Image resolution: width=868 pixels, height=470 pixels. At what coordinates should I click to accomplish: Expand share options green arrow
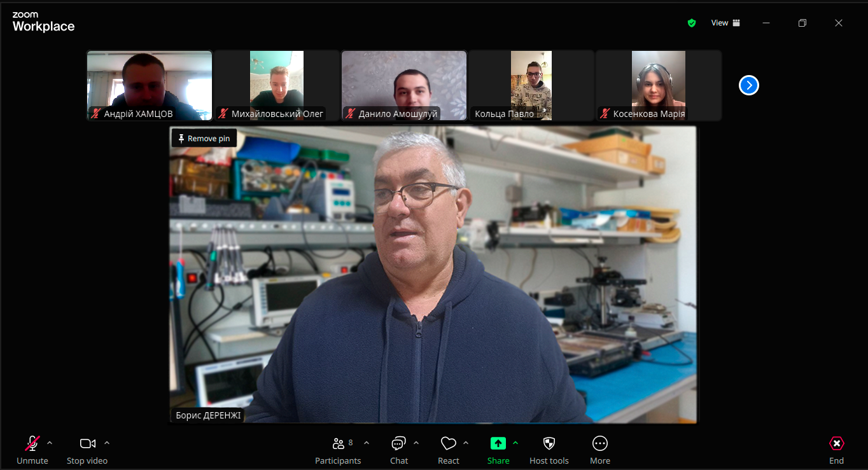tap(515, 443)
